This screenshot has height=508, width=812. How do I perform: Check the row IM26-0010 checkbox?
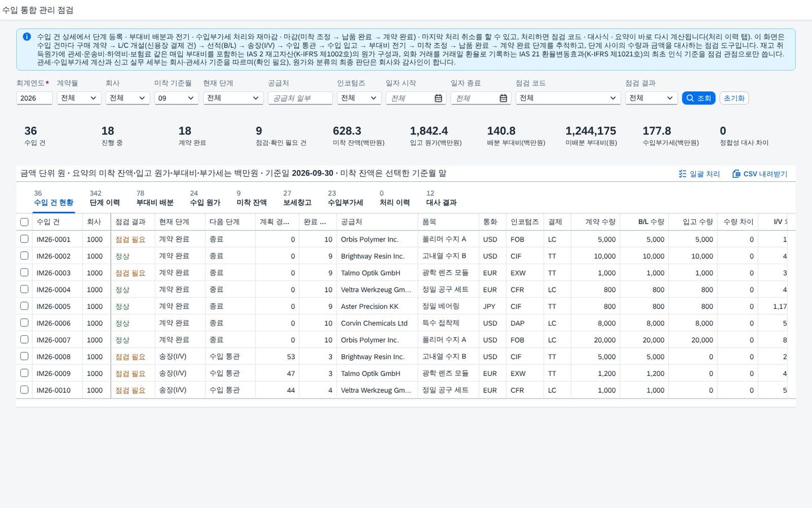24,390
